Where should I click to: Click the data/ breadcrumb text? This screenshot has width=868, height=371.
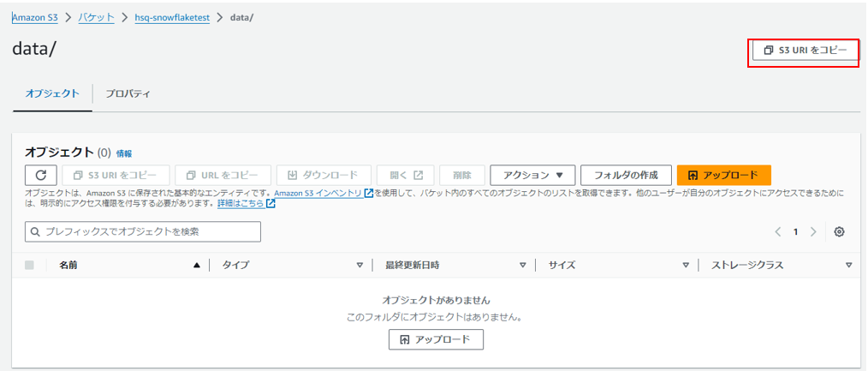(x=241, y=18)
